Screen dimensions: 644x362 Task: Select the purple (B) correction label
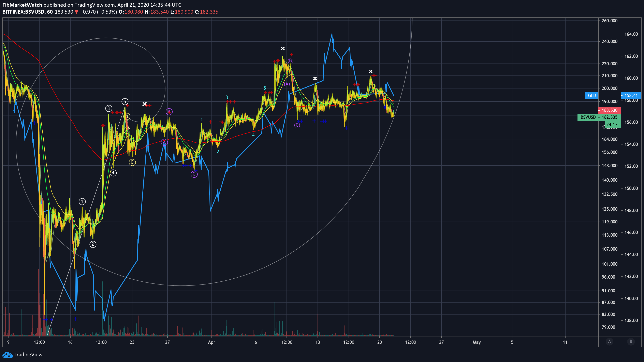(290, 60)
